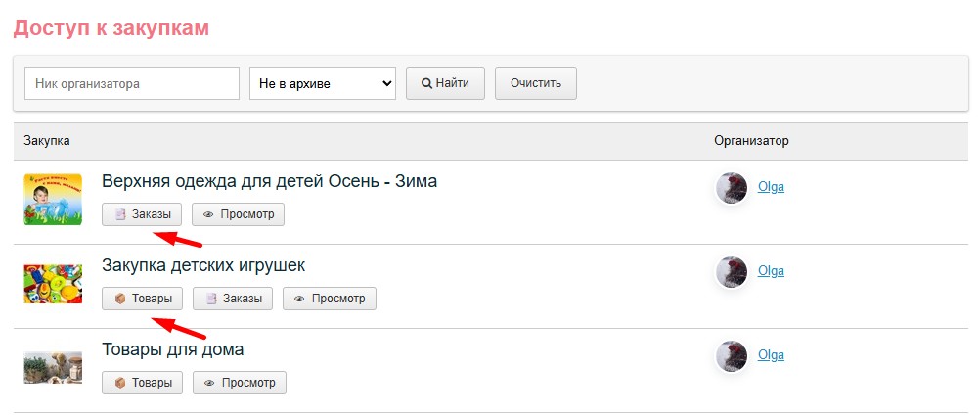980x415 pixels.
Task: Click Olga's avatar in Товары для дома row
Action: pyautogui.click(x=732, y=356)
